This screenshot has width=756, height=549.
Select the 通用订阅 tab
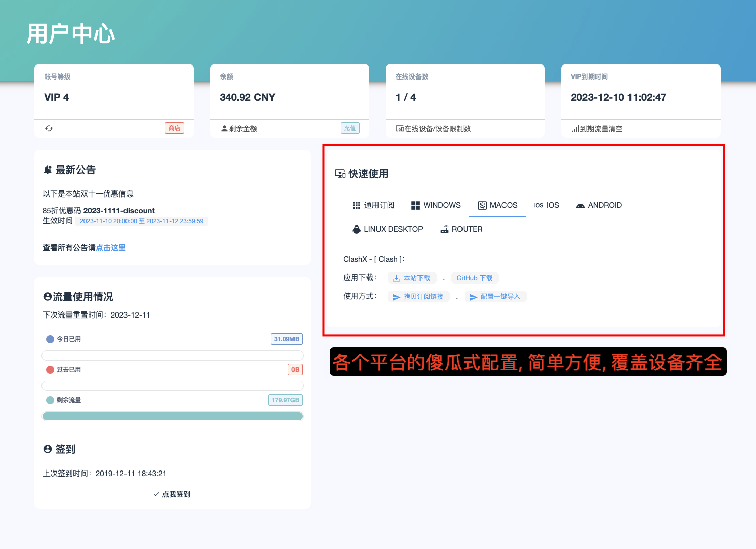373,205
